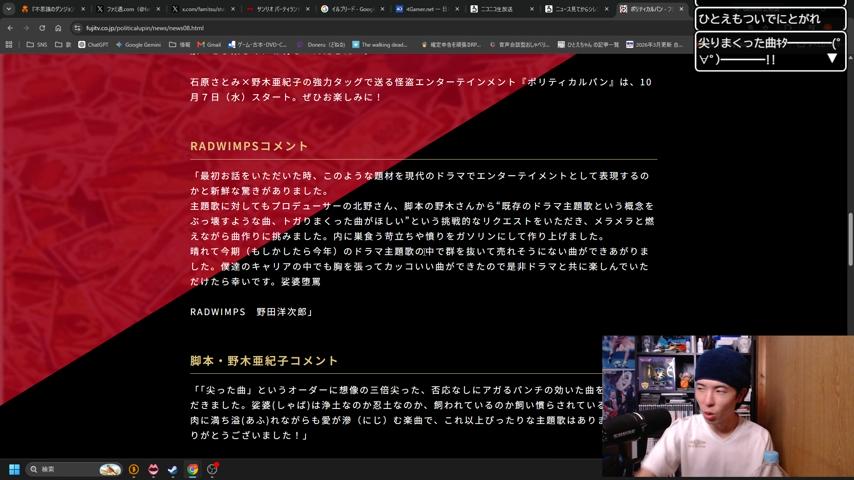This screenshot has width=854, height=480.
Task: Click the RADWIMPSコメント heading
Action: (249, 146)
